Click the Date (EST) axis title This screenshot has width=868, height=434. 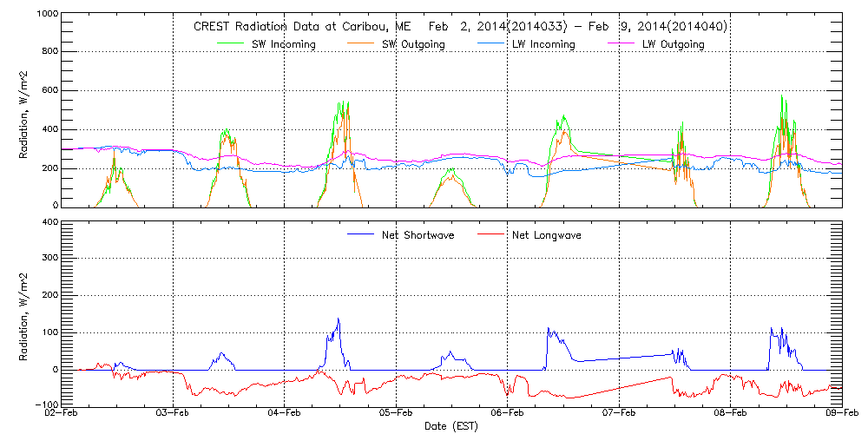click(452, 427)
